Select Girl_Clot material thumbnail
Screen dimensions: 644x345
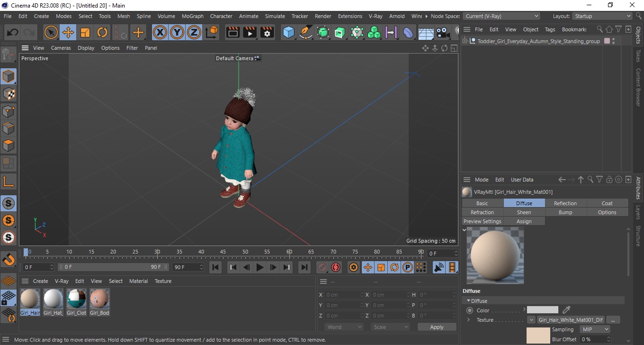76,299
